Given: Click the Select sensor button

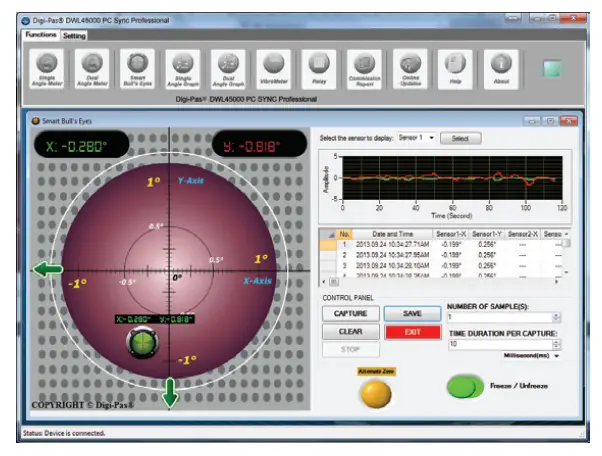Looking at the screenshot, I should pos(460,138).
